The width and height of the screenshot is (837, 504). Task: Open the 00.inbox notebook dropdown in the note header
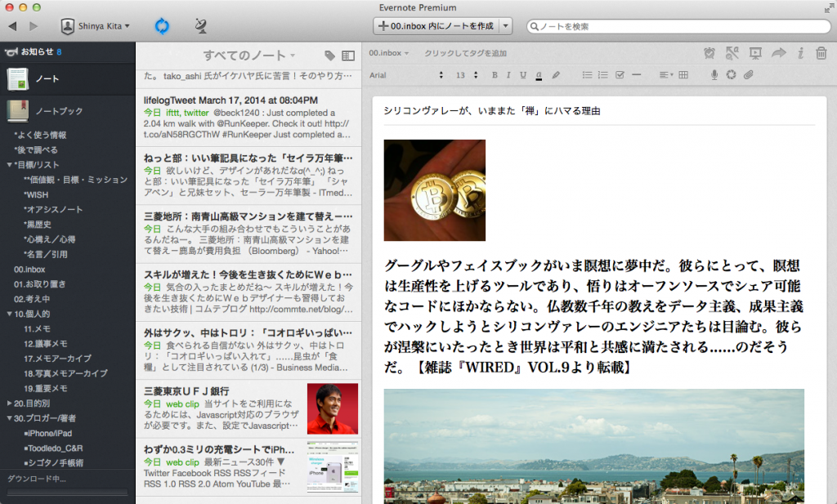(x=388, y=53)
